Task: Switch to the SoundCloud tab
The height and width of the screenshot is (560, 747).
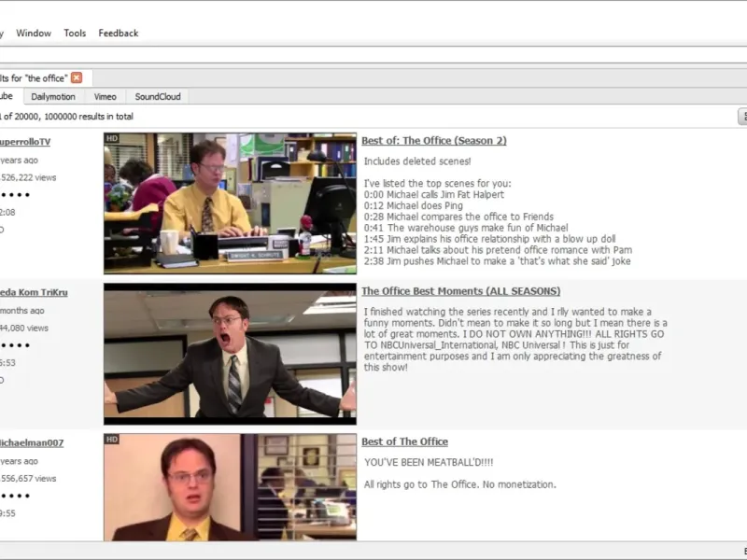Action: [158, 97]
